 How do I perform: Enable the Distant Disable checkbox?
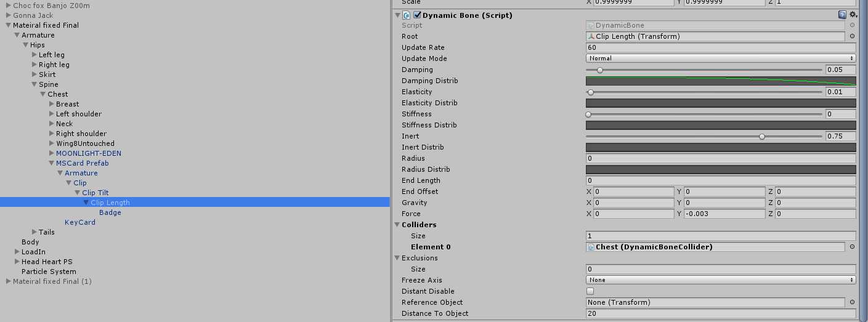point(590,291)
